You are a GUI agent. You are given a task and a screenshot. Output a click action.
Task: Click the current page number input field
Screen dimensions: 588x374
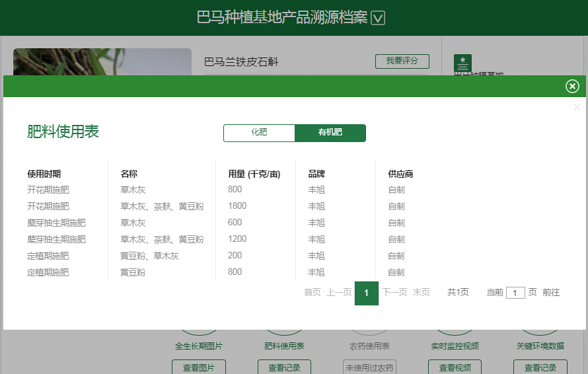(515, 293)
